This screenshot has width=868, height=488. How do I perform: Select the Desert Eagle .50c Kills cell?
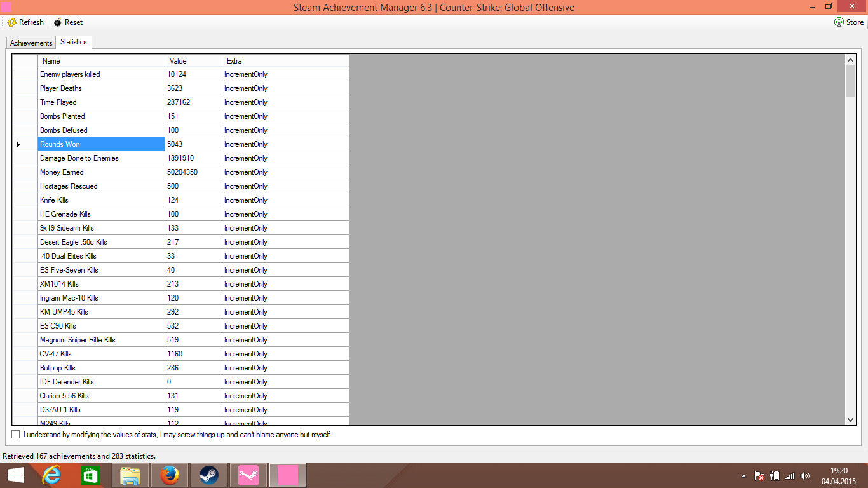tap(102, 242)
